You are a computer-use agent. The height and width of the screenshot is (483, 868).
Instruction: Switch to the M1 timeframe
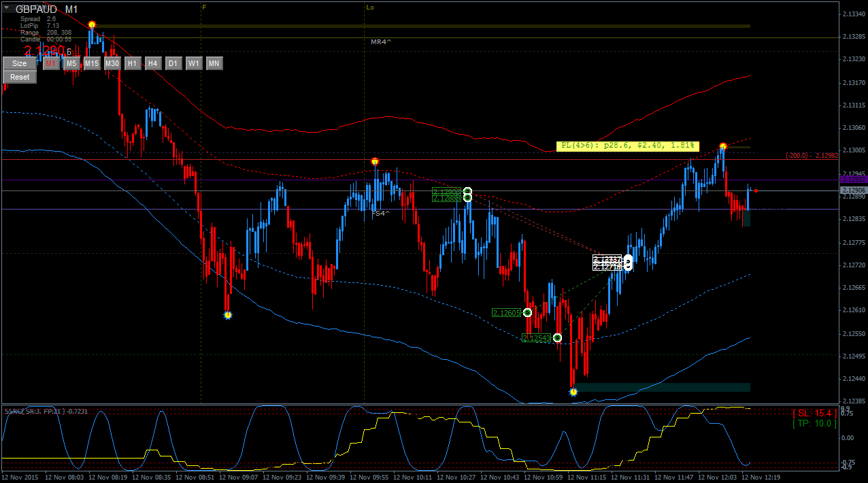[x=51, y=63]
